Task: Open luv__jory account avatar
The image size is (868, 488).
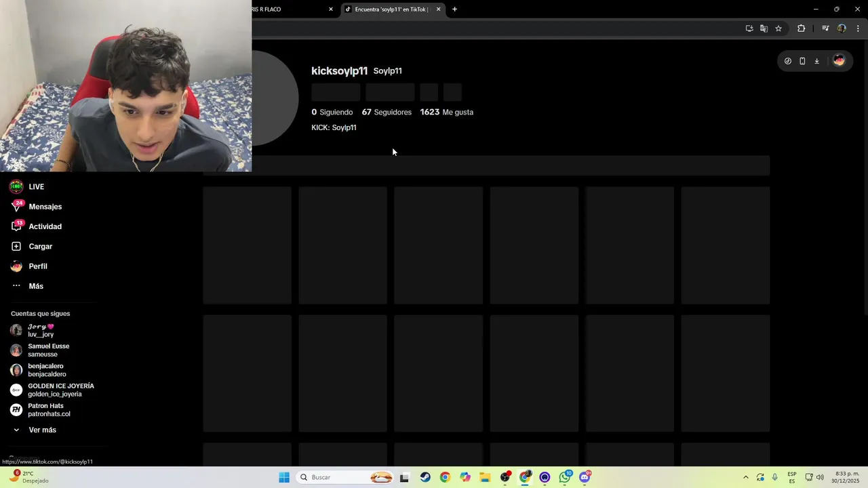Action: click(x=16, y=330)
